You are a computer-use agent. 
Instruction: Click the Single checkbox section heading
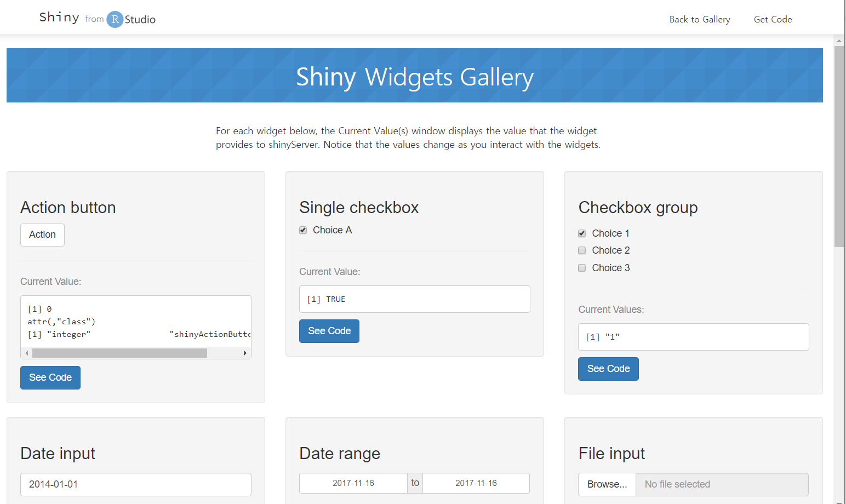359,208
